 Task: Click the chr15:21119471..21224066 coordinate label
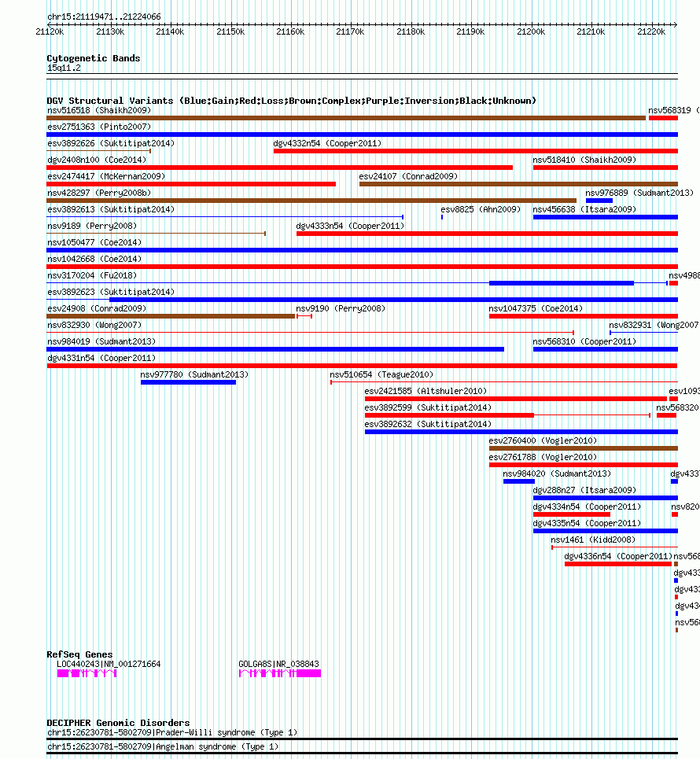pos(104,17)
